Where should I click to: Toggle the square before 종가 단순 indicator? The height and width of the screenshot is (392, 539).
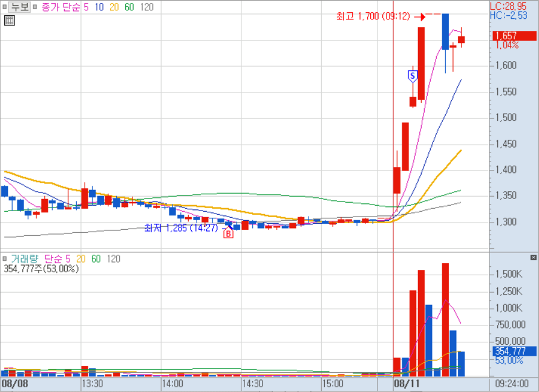click(35, 7)
